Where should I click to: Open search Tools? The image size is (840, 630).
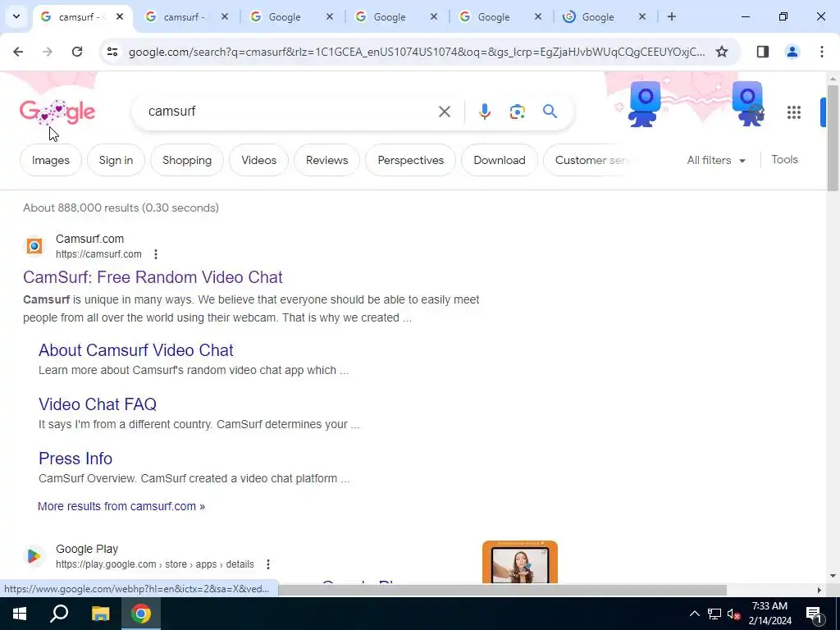click(x=784, y=160)
